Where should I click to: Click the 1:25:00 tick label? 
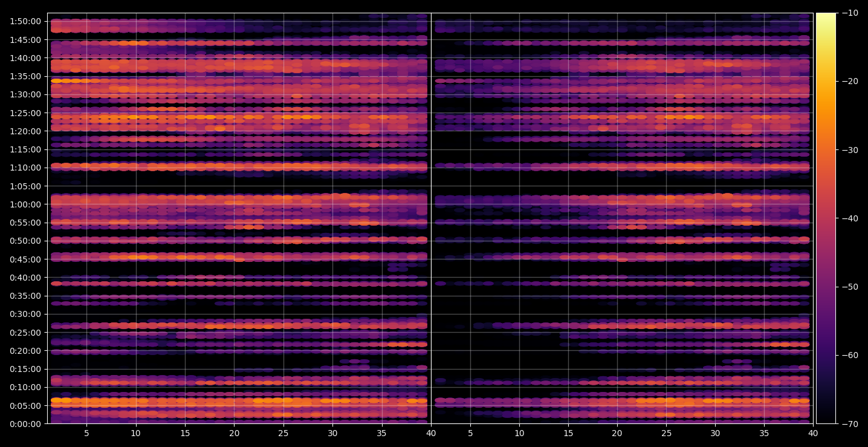(25, 113)
